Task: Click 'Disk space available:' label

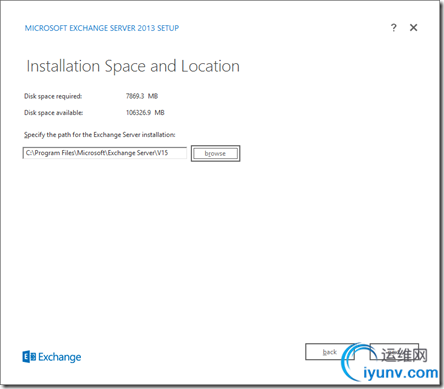Action: point(53,113)
